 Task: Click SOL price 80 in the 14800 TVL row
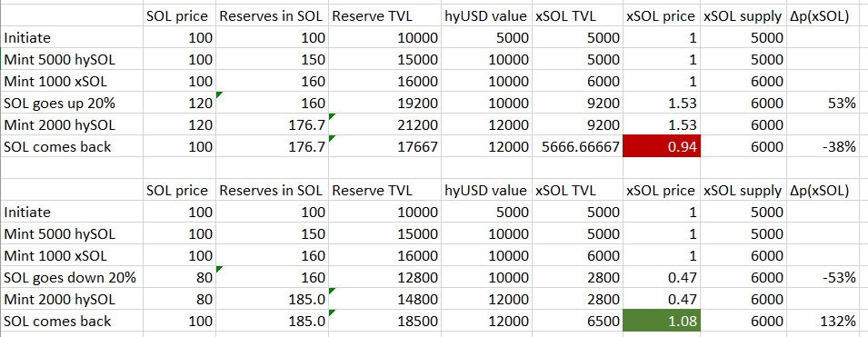179,299
